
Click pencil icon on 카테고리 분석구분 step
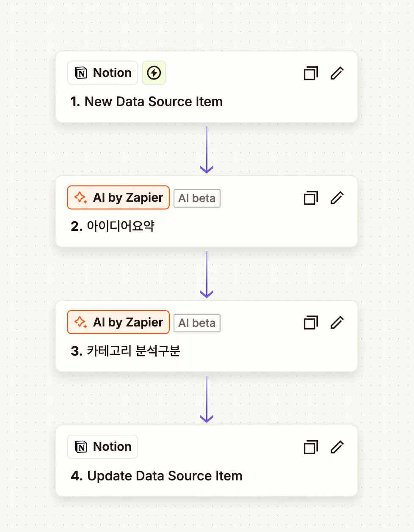point(337,323)
